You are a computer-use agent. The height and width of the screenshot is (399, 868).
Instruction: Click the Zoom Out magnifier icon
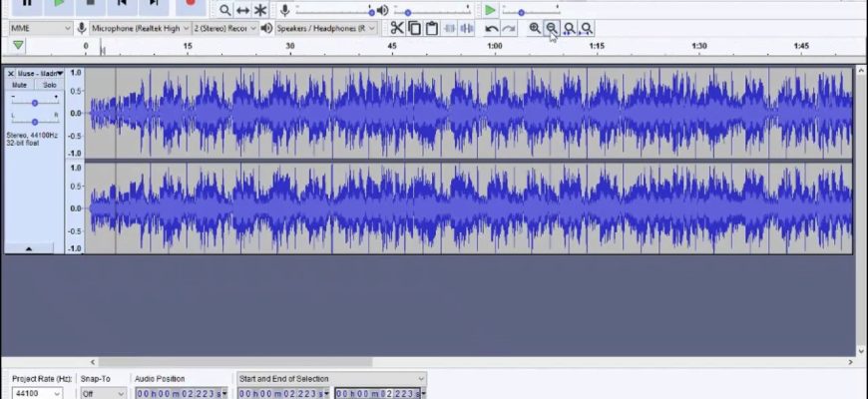pos(552,28)
